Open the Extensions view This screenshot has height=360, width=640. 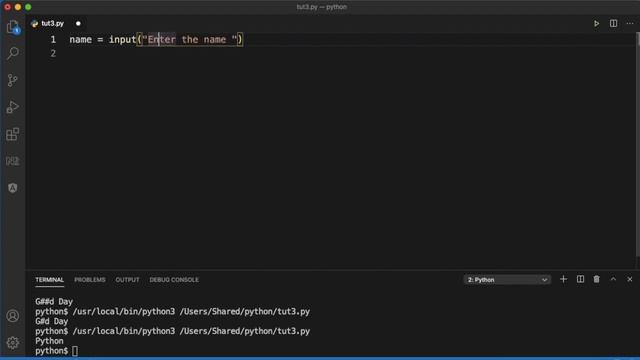tap(13, 134)
